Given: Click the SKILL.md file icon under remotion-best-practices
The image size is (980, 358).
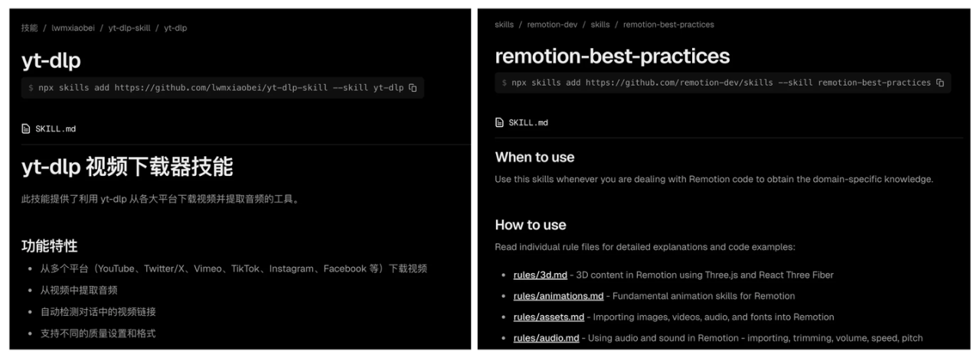Looking at the screenshot, I should pos(500,122).
